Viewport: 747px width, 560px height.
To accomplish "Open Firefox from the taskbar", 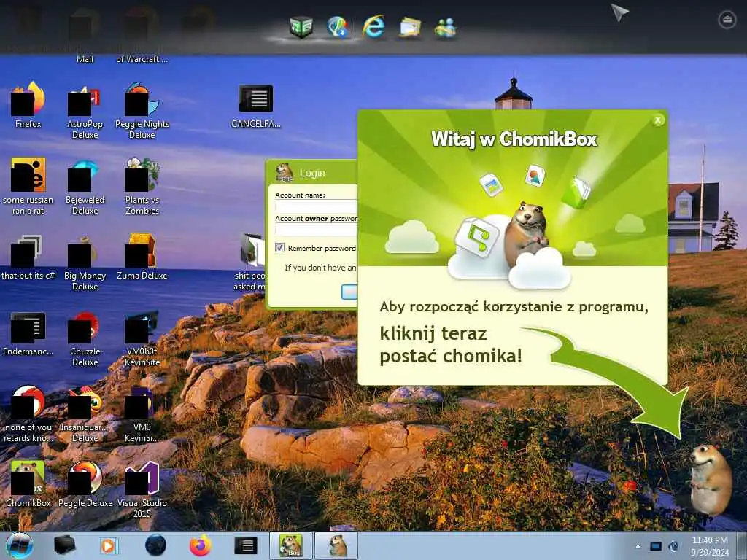I will click(x=201, y=545).
